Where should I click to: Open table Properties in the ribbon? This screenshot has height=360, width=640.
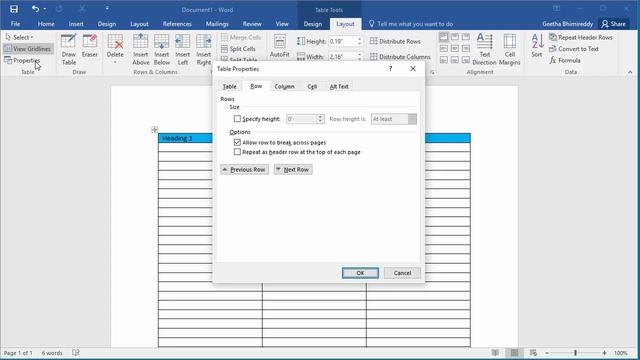click(22, 60)
